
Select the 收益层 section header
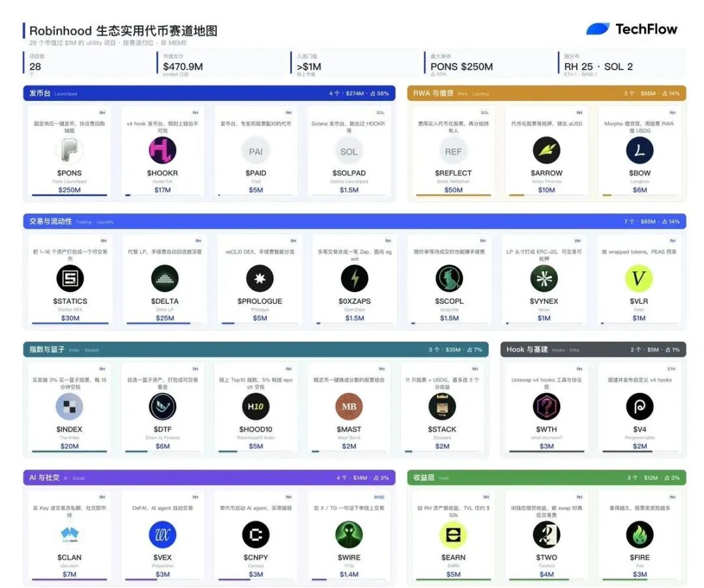click(546, 478)
